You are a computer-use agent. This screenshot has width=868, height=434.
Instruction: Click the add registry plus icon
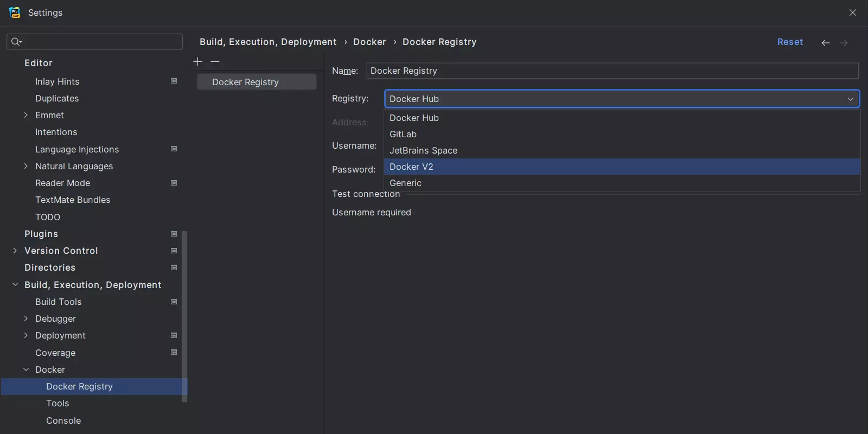coord(197,62)
